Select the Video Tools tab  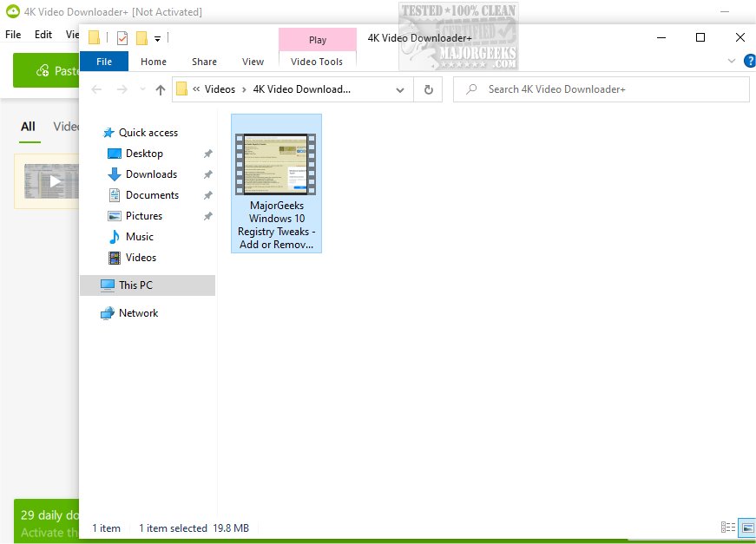point(317,62)
